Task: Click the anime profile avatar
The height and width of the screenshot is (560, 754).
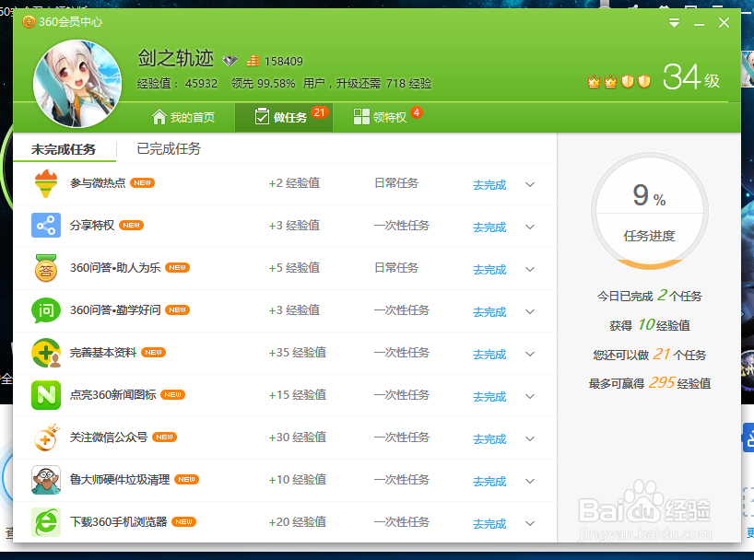Action: [x=77, y=84]
